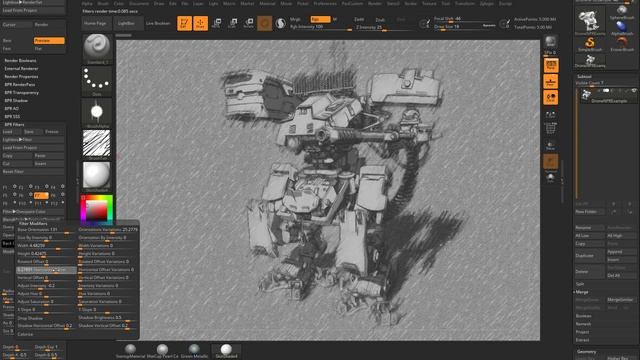
Task: Select the Green Metallic material
Action: pos(194,351)
